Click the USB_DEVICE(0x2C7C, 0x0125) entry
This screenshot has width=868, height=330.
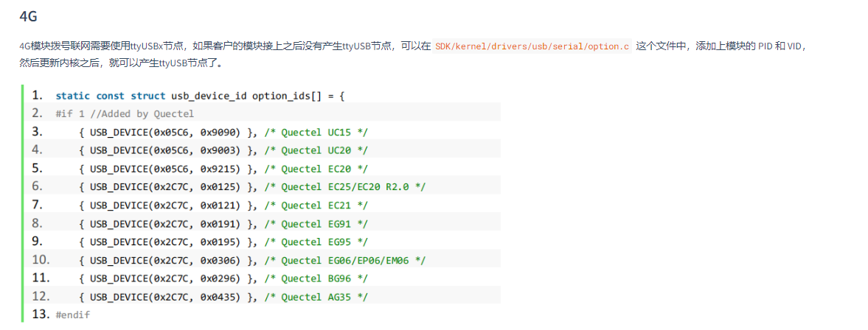[173, 187]
